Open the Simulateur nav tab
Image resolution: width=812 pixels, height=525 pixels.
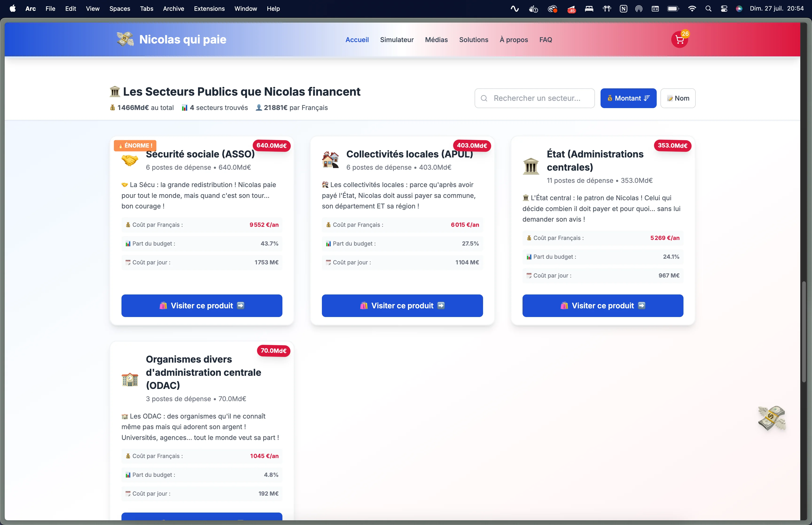(x=397, y=40)
